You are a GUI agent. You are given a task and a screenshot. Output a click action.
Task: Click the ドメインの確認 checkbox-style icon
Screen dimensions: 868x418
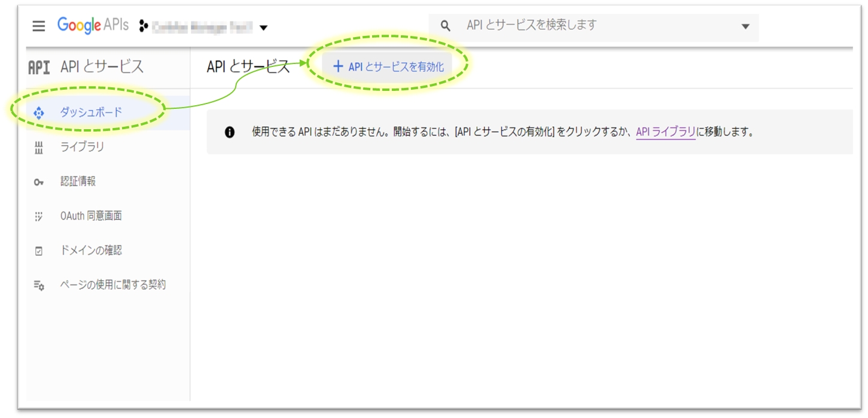coord(39,251)
